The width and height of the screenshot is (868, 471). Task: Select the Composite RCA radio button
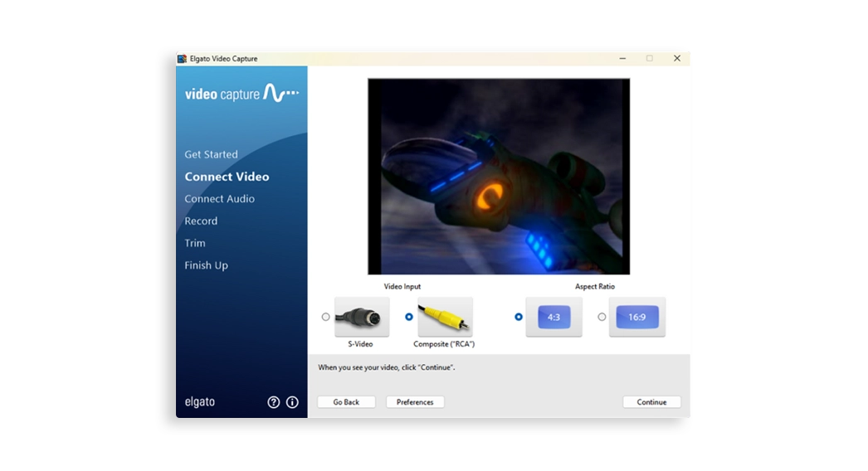pos(409,317)
